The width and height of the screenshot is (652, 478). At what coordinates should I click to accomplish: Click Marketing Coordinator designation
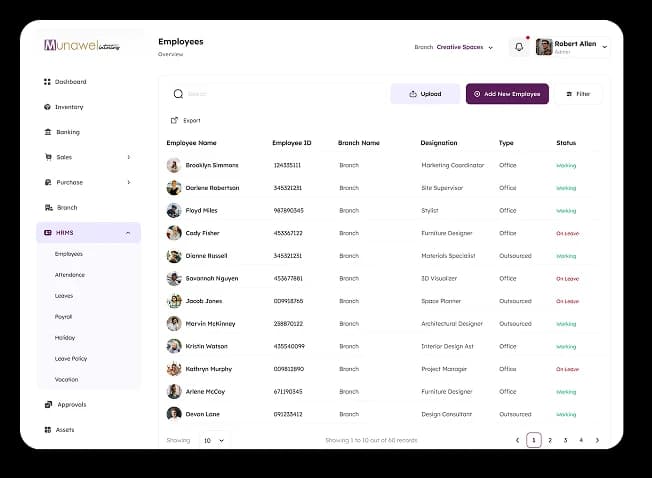[x=453, y=165]
